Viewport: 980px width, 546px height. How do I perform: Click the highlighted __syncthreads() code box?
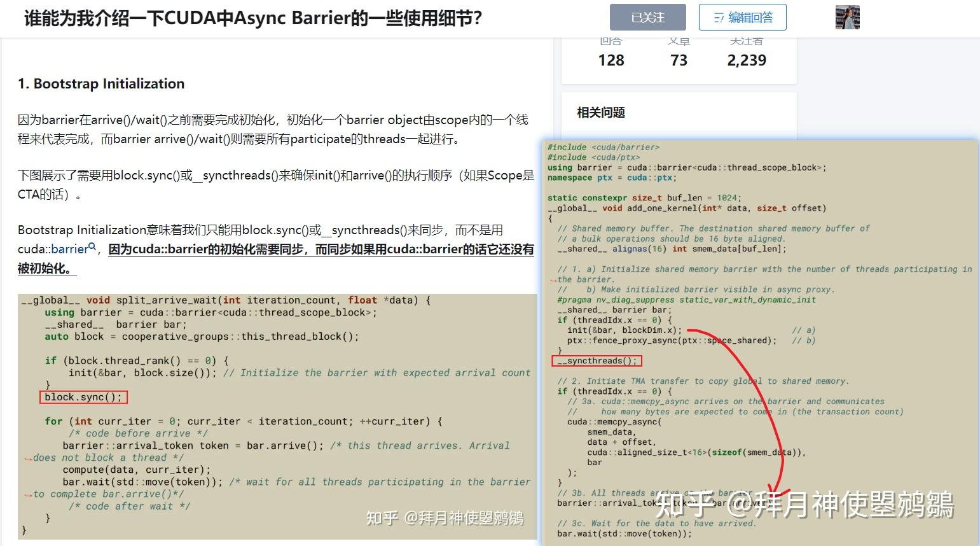tap(596, 361)
